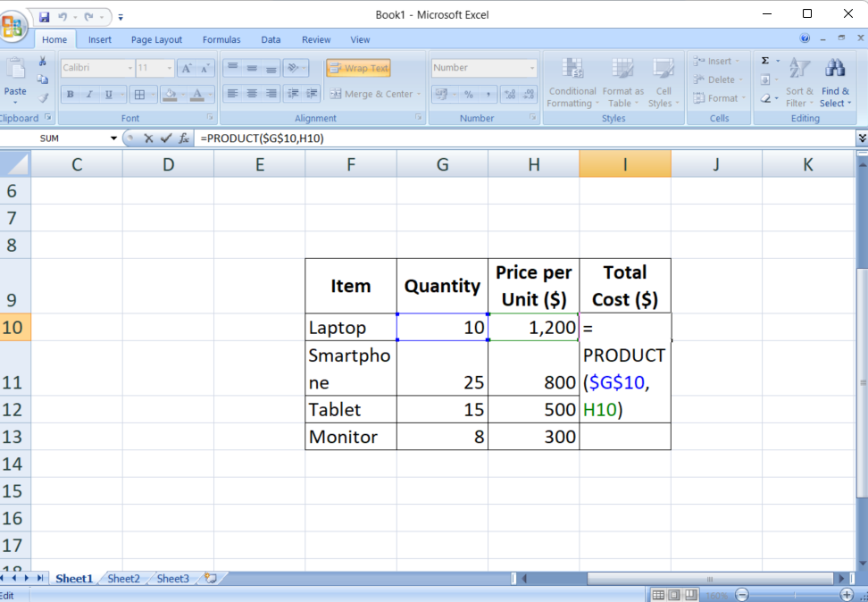This screenshot has width=868, height=602.
Task: Click the Insert Worksheet tab icon
Action: 211,578
